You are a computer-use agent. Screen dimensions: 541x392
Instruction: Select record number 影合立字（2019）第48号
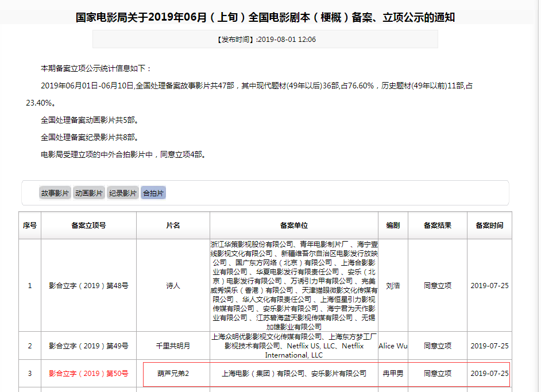click(88, 285)
